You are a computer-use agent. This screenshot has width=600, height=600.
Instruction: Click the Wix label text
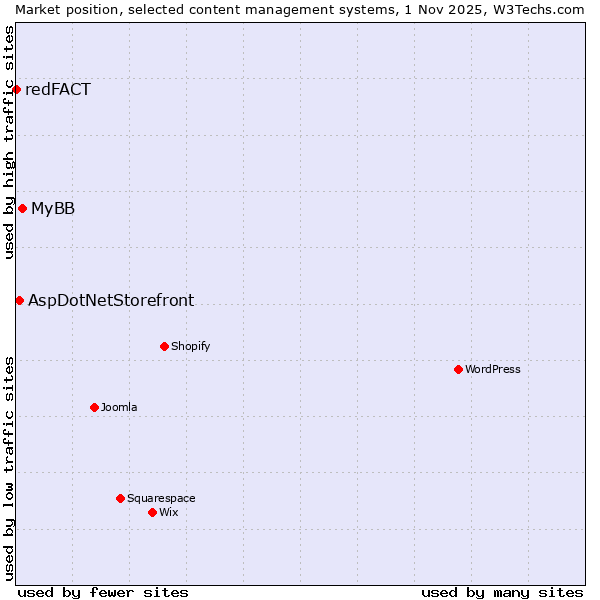[x=169, y=512]
